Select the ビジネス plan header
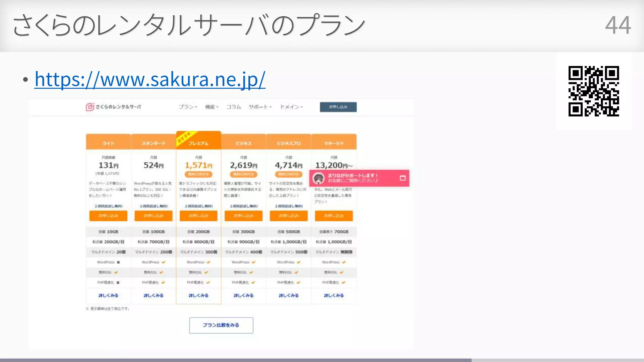 pyautogui.click(x=244, y=142)
